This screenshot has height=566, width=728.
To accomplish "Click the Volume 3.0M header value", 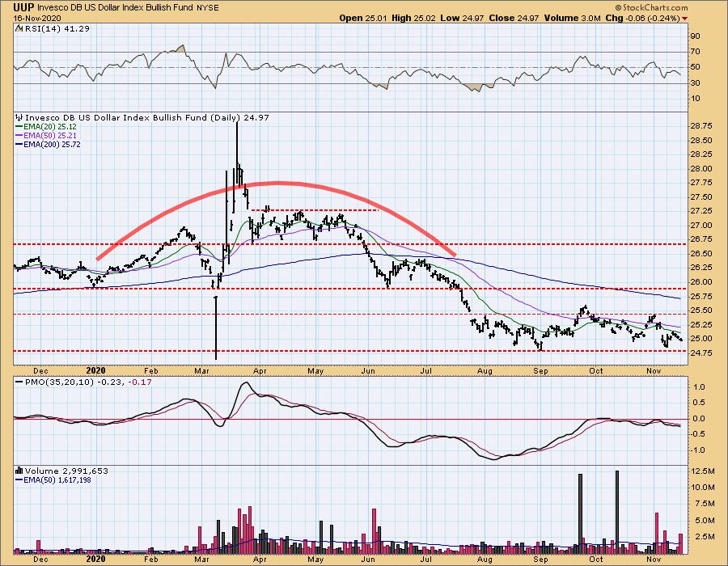I will pyautogui.click(x=572, y=18).
